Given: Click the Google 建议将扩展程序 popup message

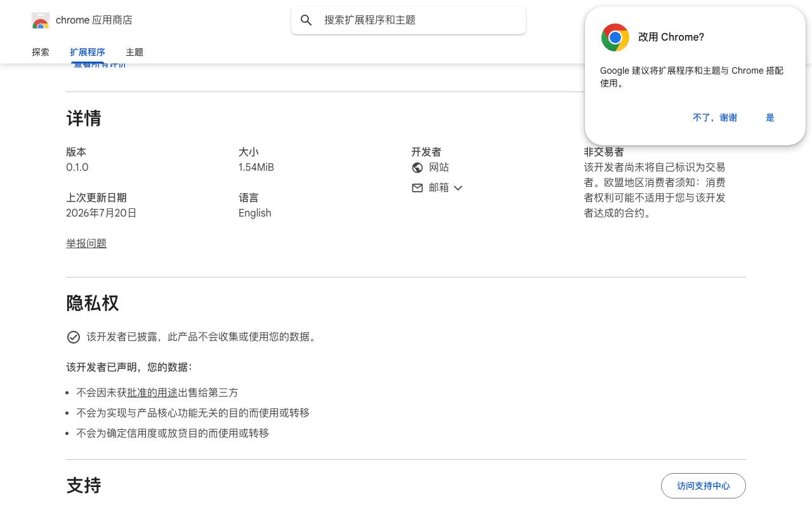Looking at the screenshot, I should tap(692, 77).
